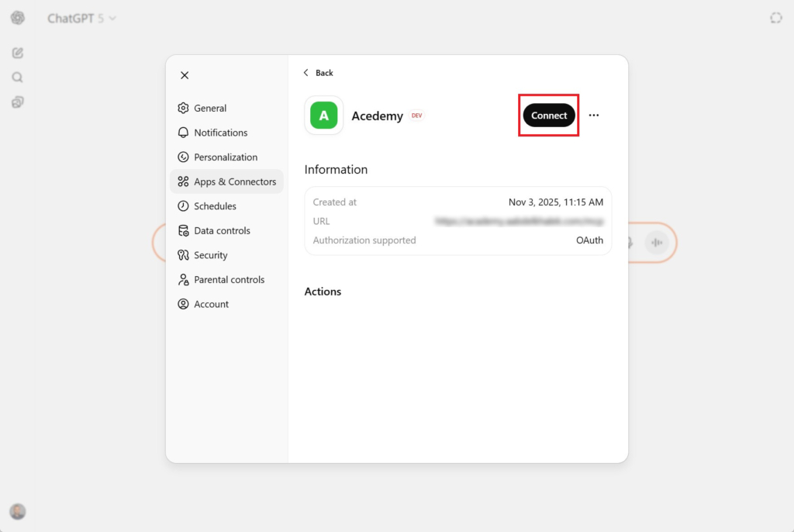Close the settings dialog with X
The width and height of the screenshot is (794, 532).
(x=185, y=75)
